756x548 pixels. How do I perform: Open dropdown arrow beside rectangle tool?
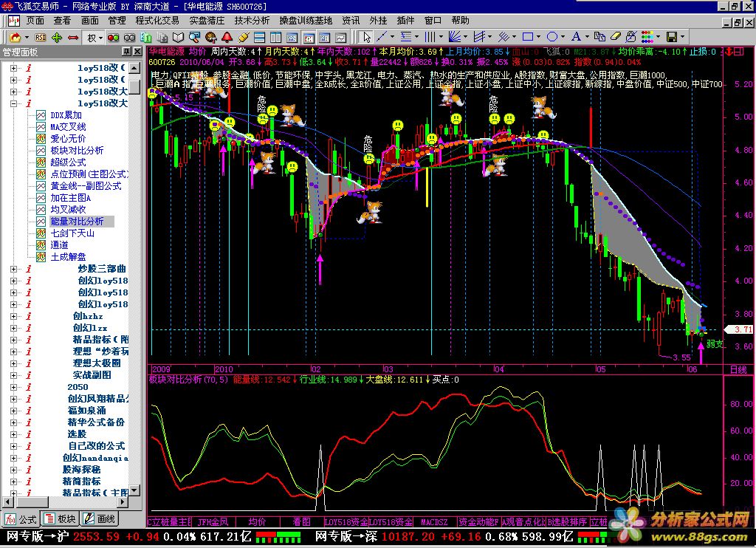tap(538, 37)
